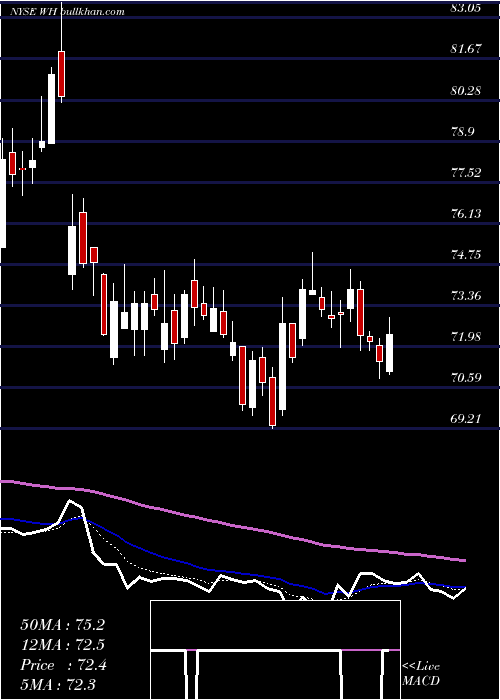Click the 5MA : 72.3 reading
Image resolution: width=500 pixels, height=700 pixels.
pos(58,684)
